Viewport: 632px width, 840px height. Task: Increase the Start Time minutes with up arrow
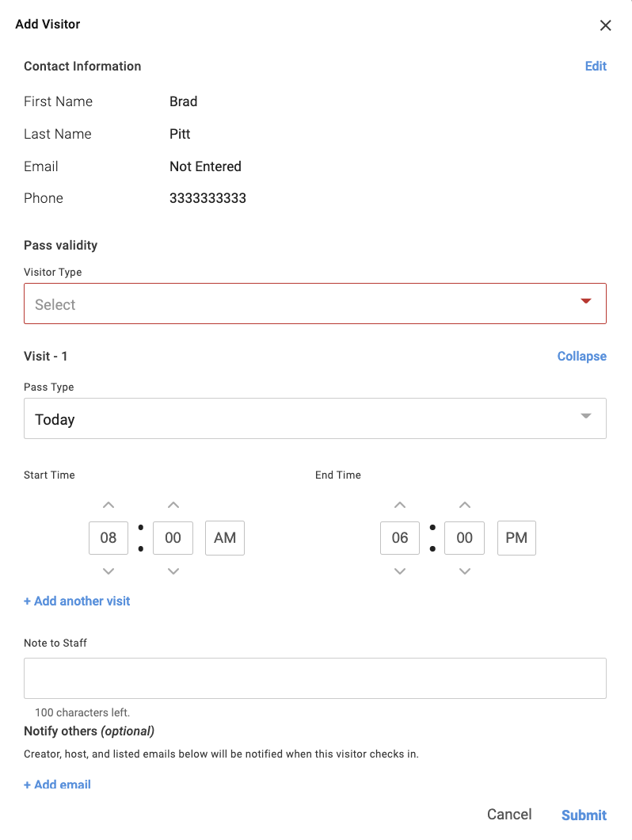pyautogui.click(x=173, y=505)
